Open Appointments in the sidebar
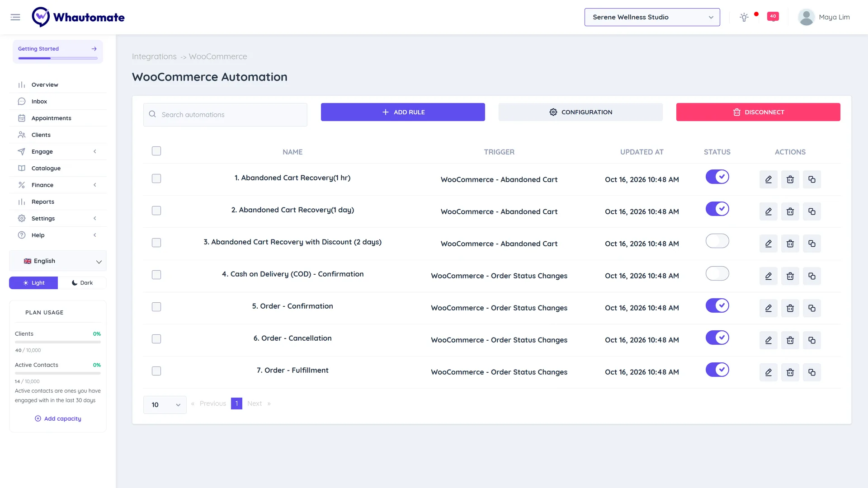Screen dimensions: 868x488 click(58, 118)
